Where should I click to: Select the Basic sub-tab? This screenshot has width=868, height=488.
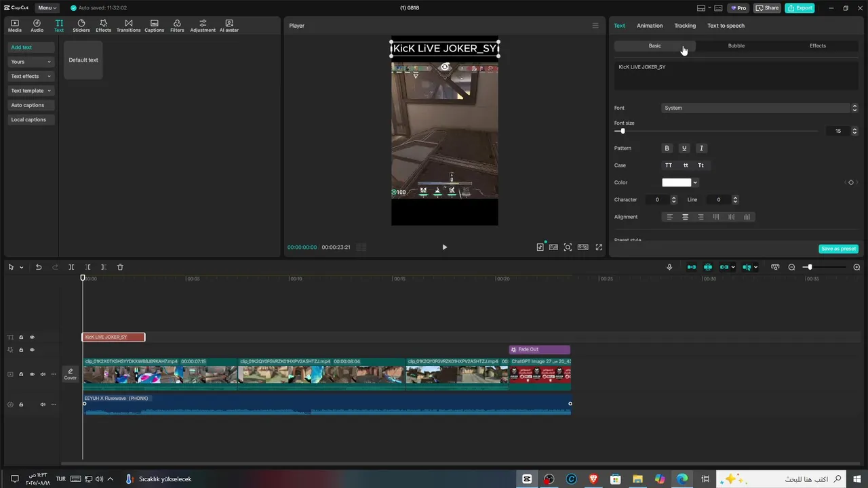pyautogui.click(x=654, y=45)
